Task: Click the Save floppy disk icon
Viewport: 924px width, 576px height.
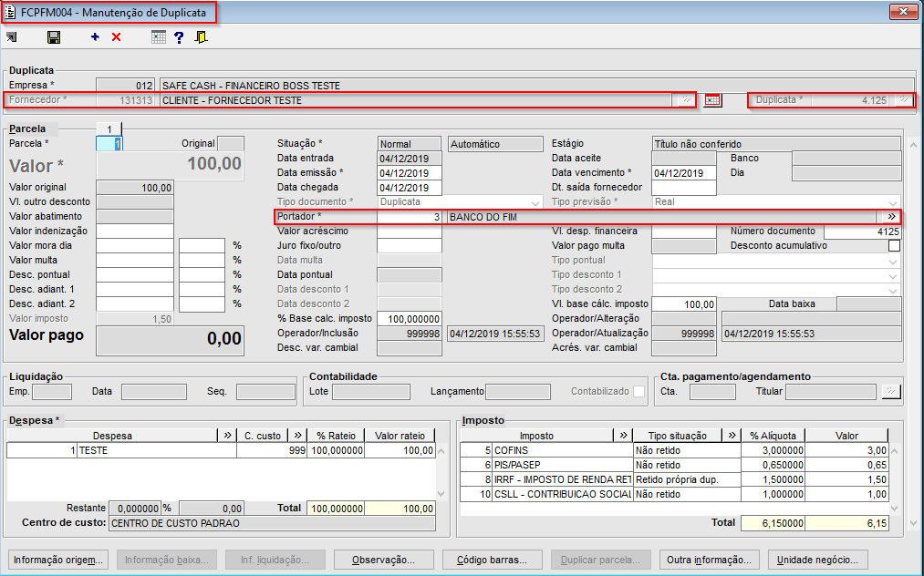Action: pyautogui.click(x=54, y=37)
